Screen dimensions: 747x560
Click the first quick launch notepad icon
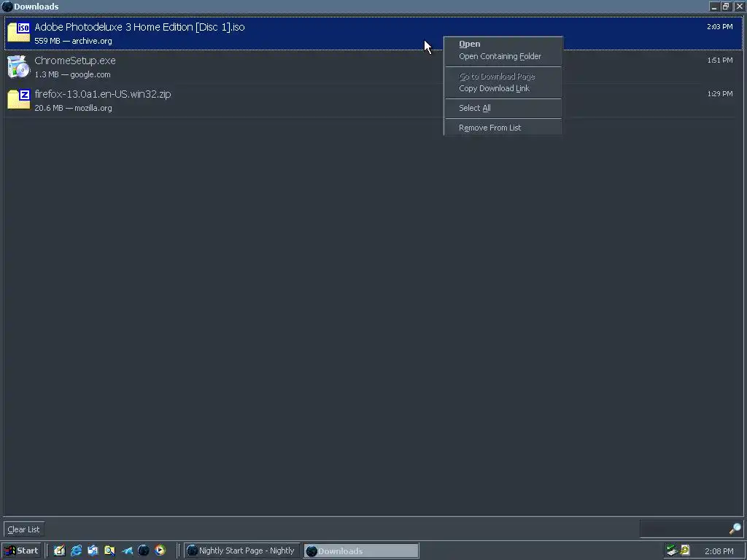tap(59, 551)
